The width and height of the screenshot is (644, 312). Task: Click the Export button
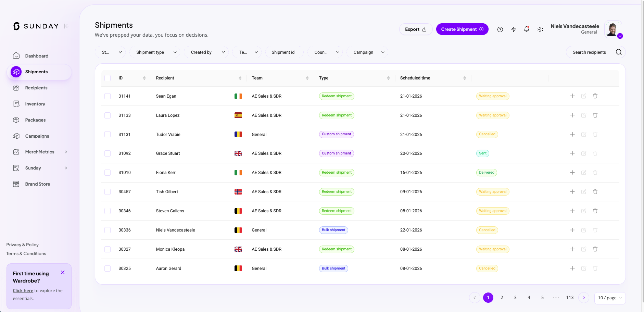tap(416, 29)
